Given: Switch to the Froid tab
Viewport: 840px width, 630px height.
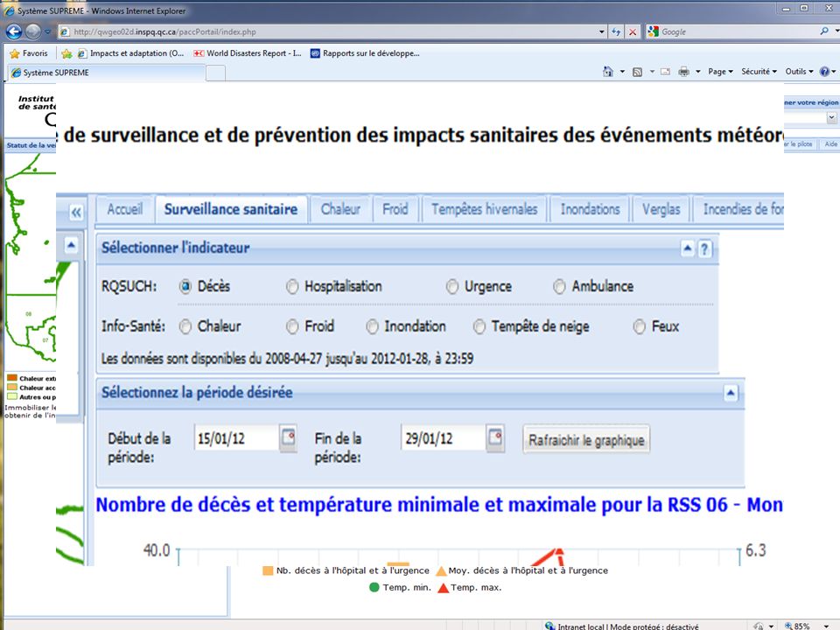Looking at the screenshot, I should point(395,209).
